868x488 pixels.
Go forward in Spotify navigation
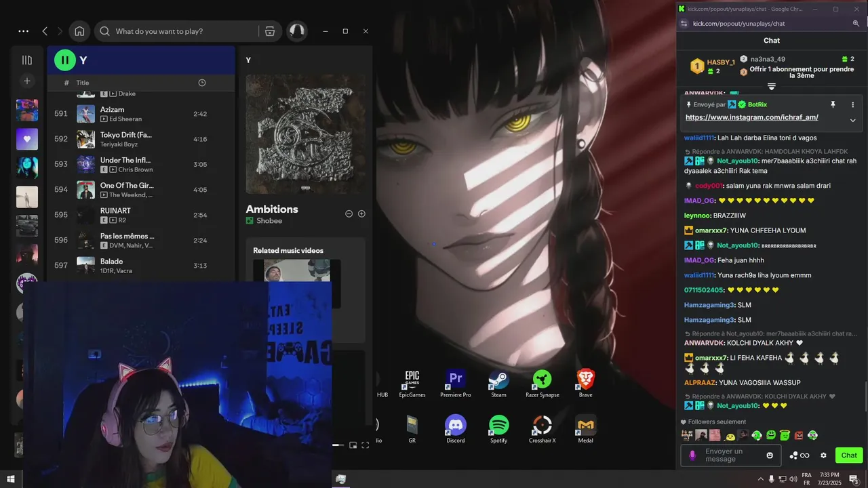[x=60, y=31]
